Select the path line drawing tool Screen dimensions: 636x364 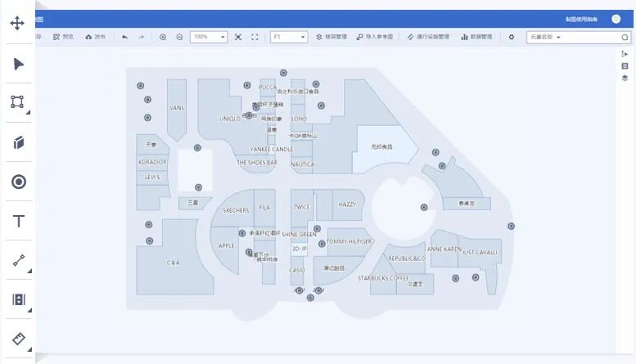18,261
